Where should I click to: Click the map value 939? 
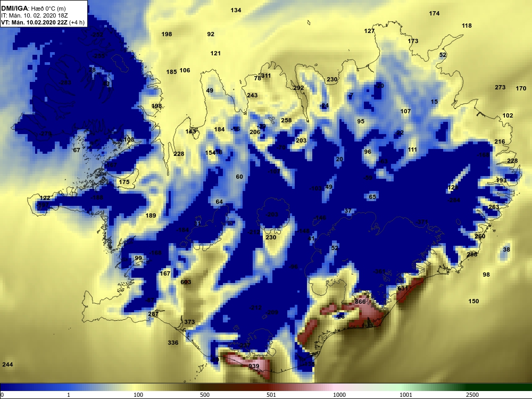254,366
